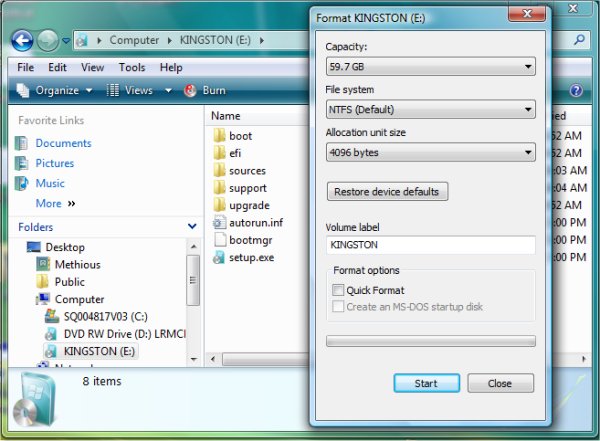This screenshot has width=600, height=441.
Task: Click the Volume label KINGSTON text field
Action: pos(430,245)
